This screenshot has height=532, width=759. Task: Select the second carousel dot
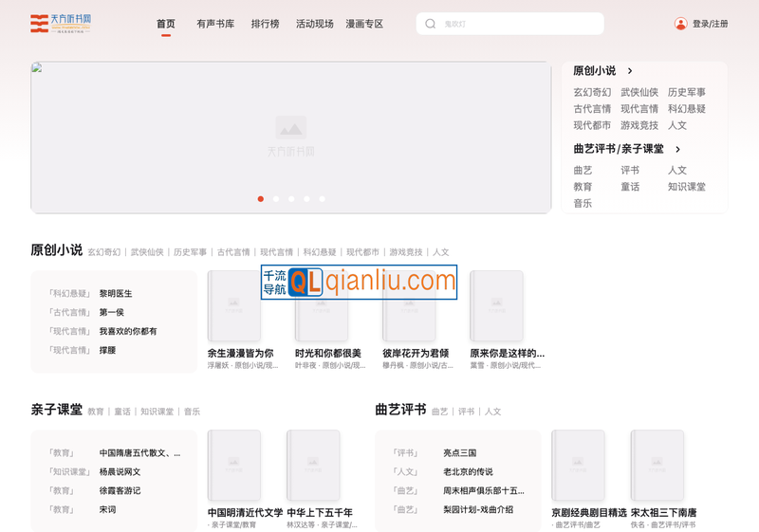[276, 199]
